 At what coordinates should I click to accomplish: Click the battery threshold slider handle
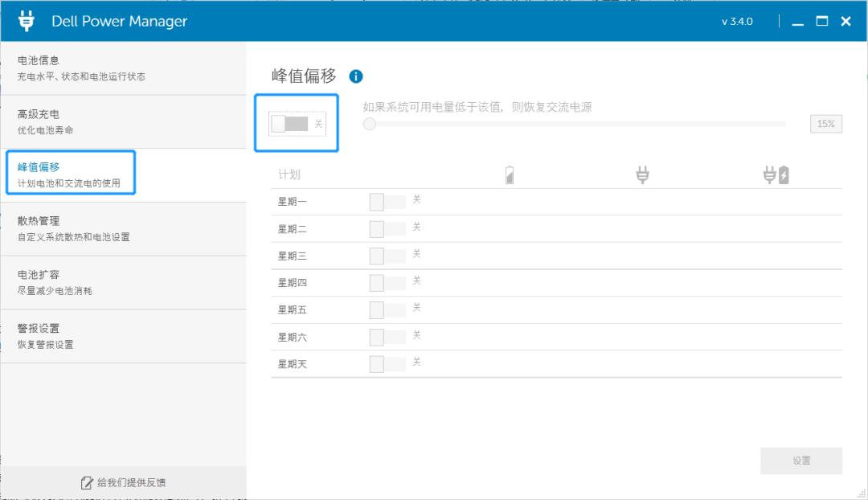pos(370,124)
